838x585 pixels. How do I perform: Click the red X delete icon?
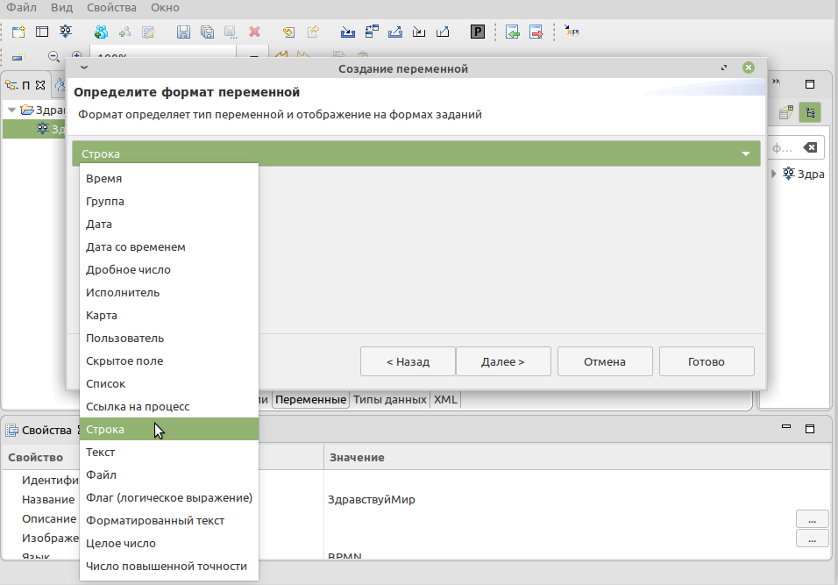coord(254,32)
